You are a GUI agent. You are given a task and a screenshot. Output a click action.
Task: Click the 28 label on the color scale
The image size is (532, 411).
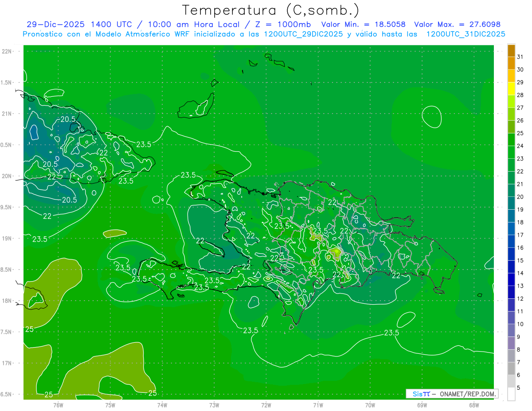click(x=520, y=95)
